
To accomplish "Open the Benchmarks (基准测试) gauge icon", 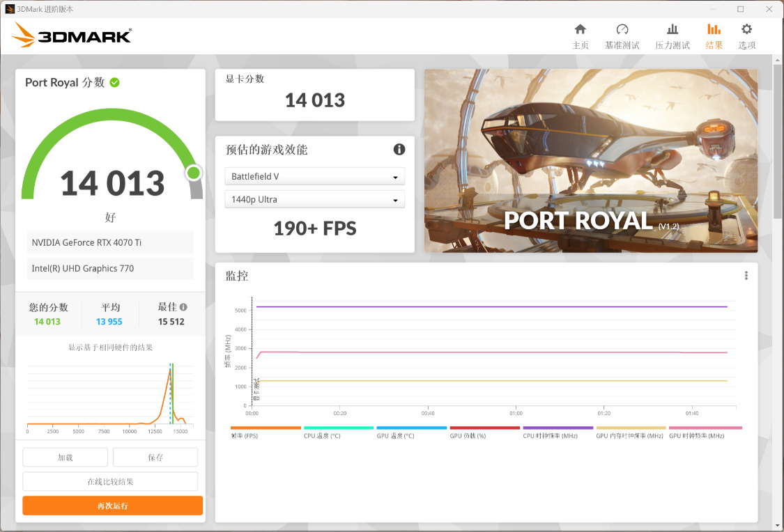I will click(x=622, y=29).
